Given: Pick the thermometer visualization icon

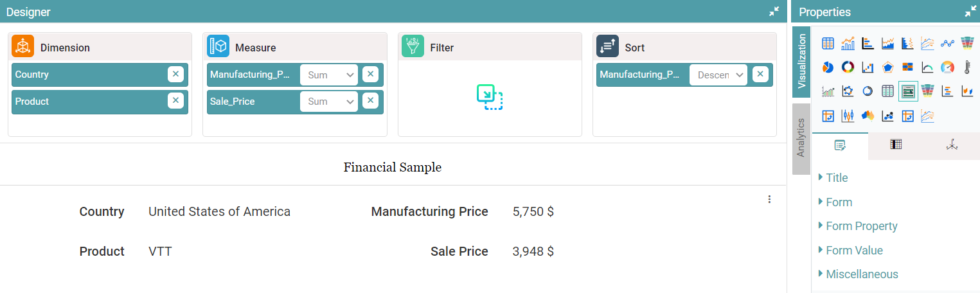Looking at the screenshot, I should pos(967,67).
